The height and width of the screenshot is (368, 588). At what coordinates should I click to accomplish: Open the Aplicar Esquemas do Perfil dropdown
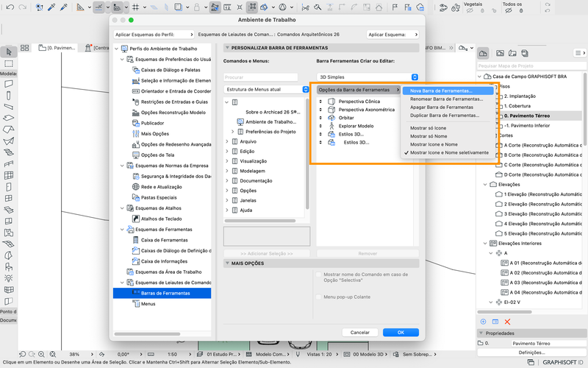(154, 35)
